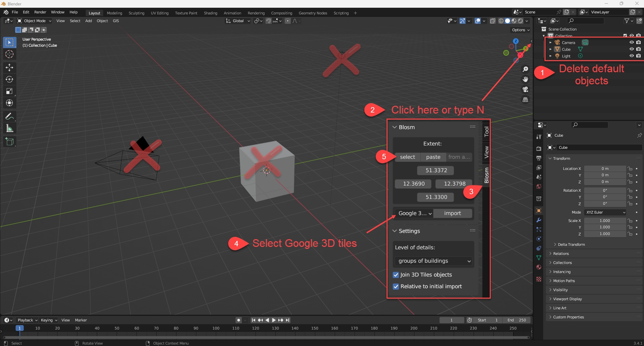Open Global transform orientation dropdown
This screenshot has height=346, width=644.
[x=238, y=21]
